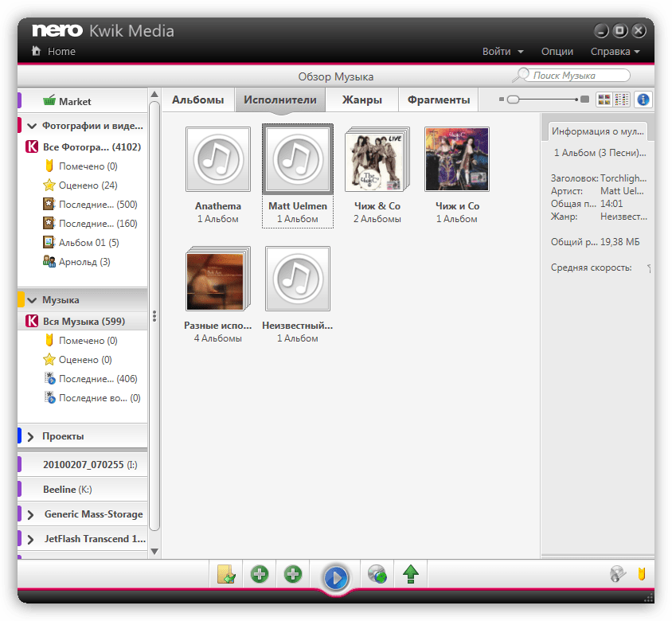
Task: Click the Home icon in the header
Action: tap(36, 51)
